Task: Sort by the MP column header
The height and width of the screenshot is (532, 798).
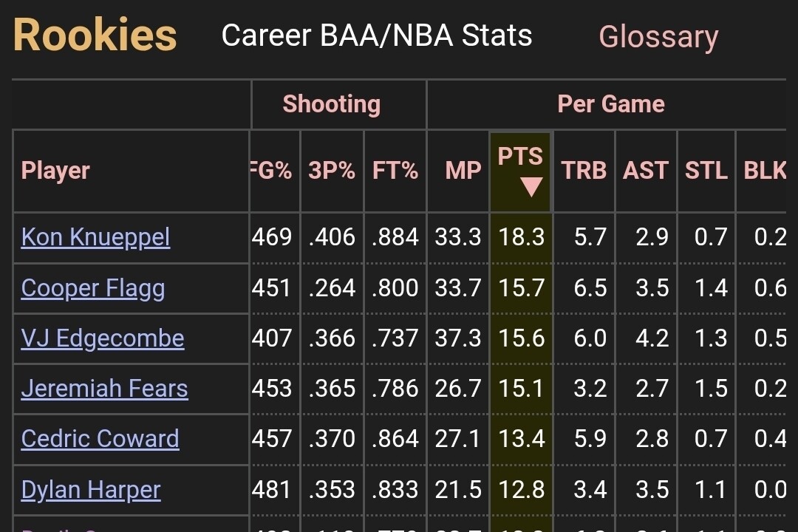Action: click(x=463, y=171)
